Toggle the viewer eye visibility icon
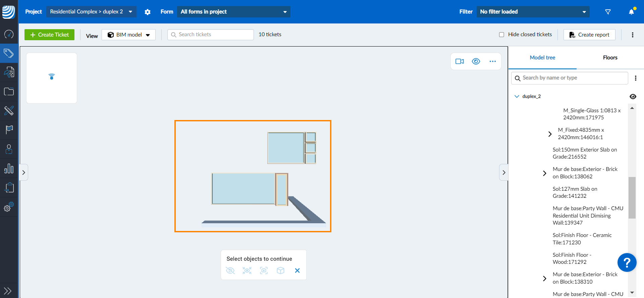Screen dimensions: 644x298 tap(476, 61)
